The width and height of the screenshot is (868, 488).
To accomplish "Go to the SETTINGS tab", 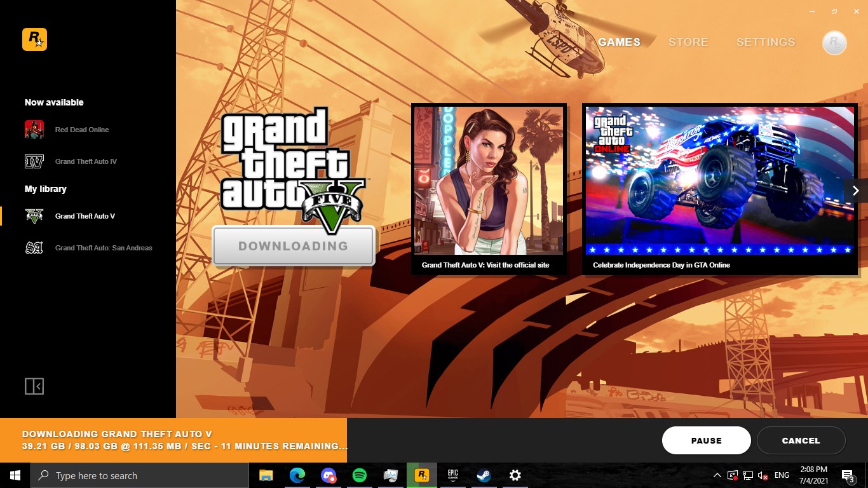I will pyautogui.click(x=766, y=42).
